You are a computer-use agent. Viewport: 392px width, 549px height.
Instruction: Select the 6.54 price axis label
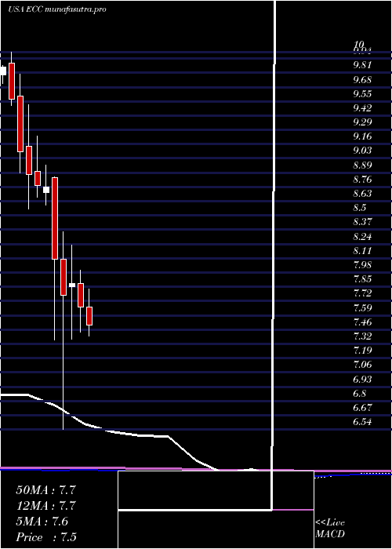pyautogui.click(x=362, y=422)
